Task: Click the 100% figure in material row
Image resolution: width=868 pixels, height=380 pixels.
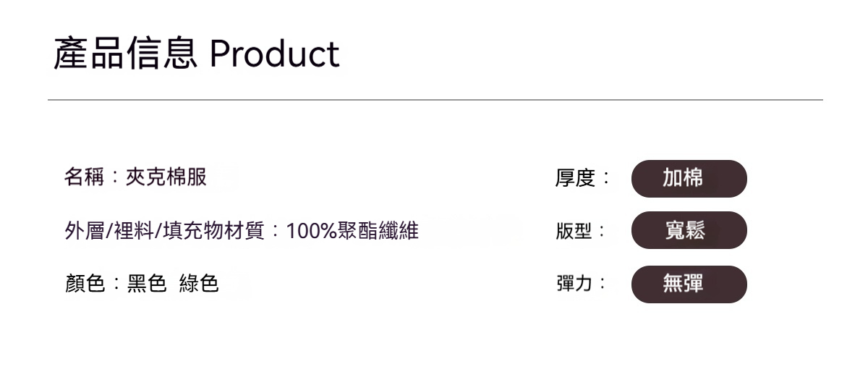Action: tap(312, 232)
